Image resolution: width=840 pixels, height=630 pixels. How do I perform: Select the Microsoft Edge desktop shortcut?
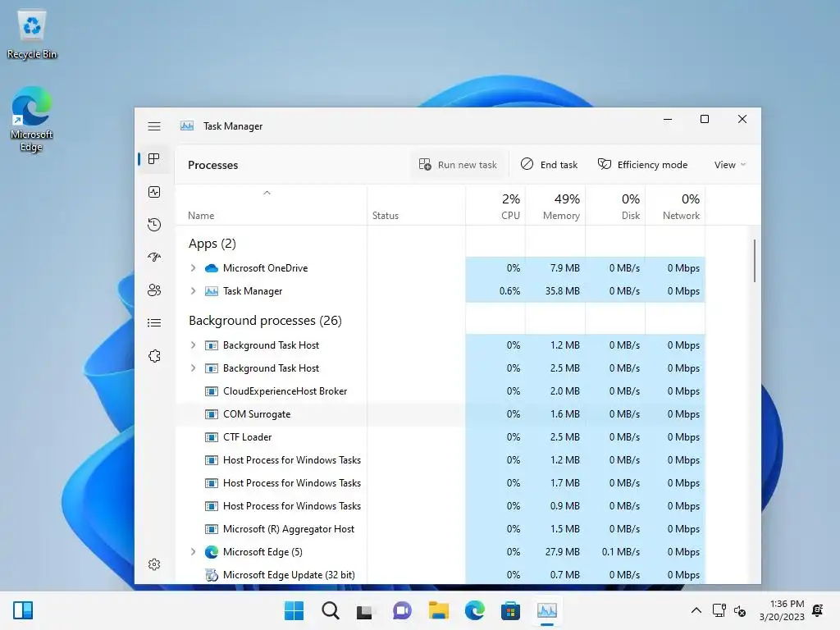click(32, 120)
